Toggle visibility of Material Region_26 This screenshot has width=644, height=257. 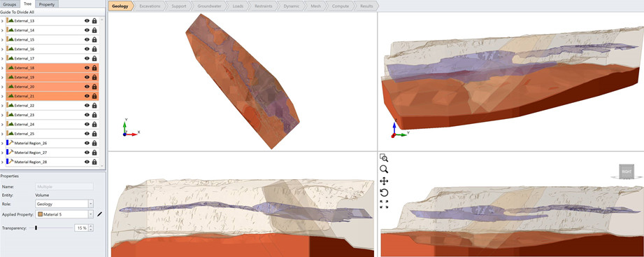point(87,143)
